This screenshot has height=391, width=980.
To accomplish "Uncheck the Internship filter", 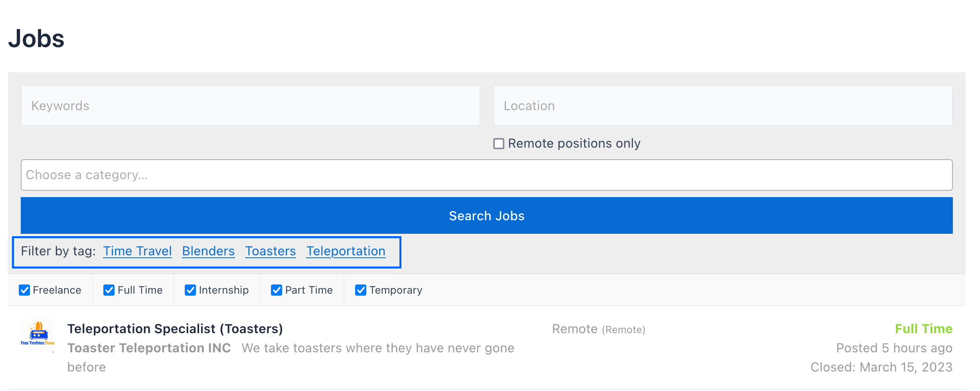I will point(191,290).
